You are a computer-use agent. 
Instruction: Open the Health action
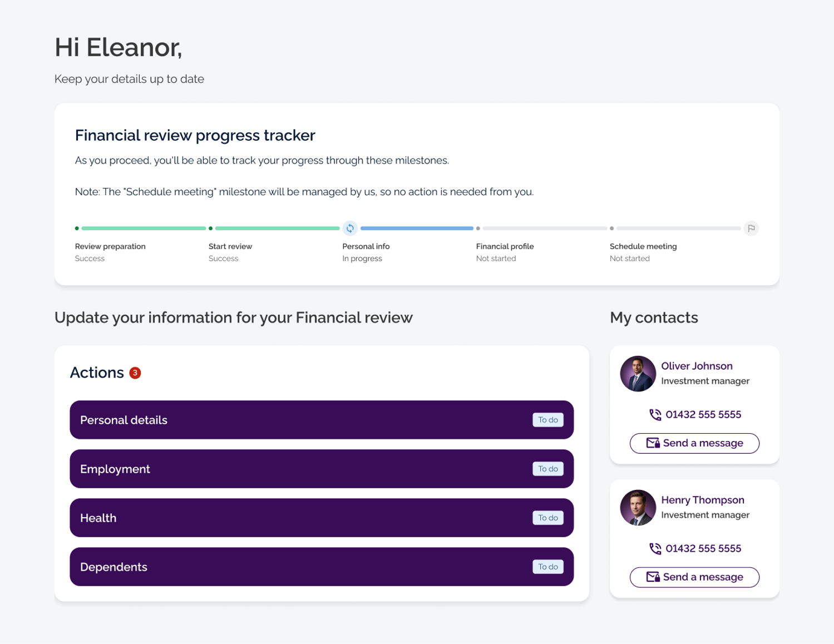point(322,518)
